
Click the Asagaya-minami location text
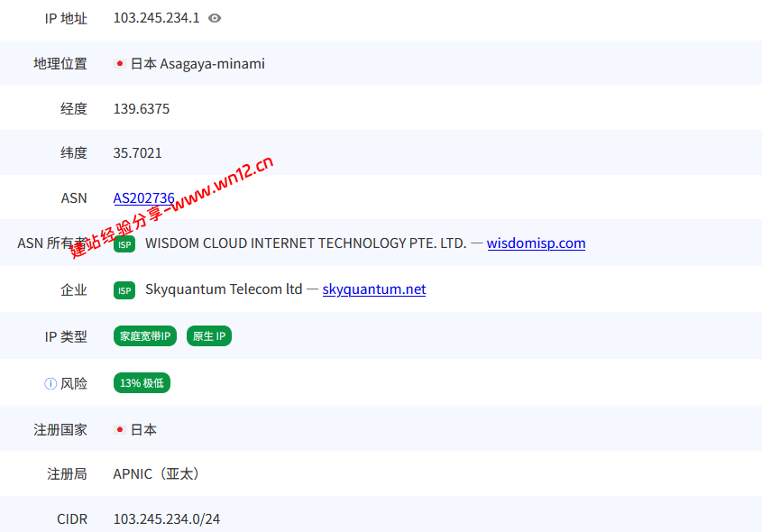tap(213, 64)
